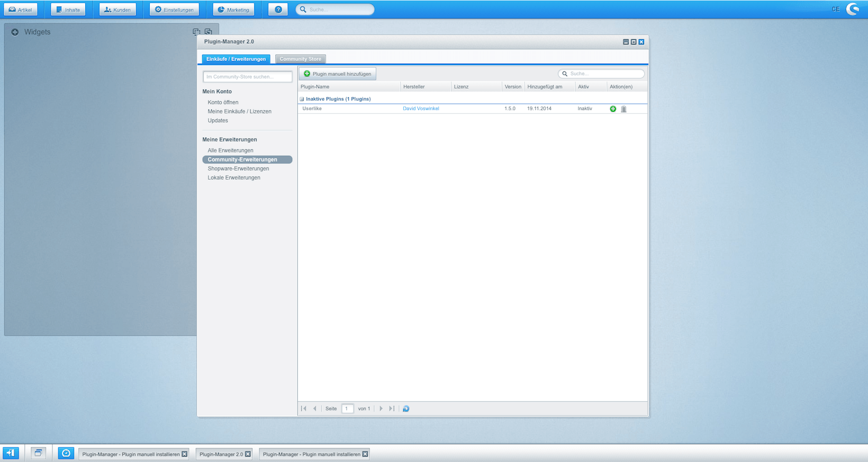Image resolution: width=868 pixels, height=462 pixels.
Task: Open the Einstellungen menu
Action: point(174,10)
